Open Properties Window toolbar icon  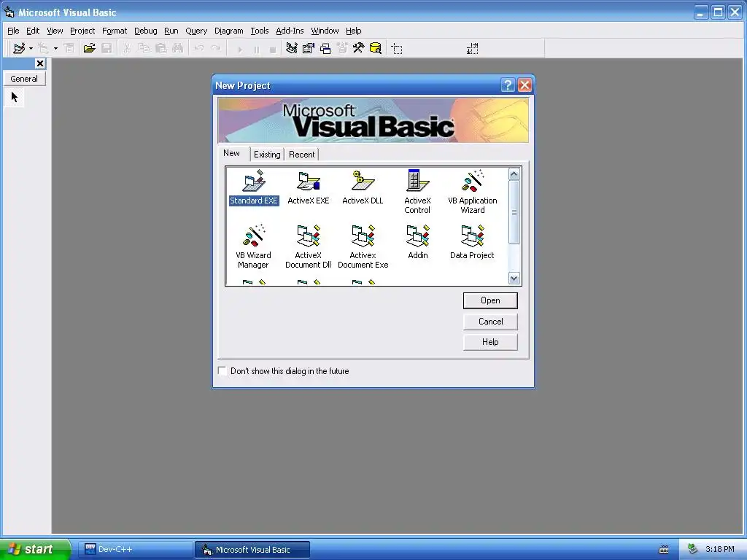(x=309, y=48)
